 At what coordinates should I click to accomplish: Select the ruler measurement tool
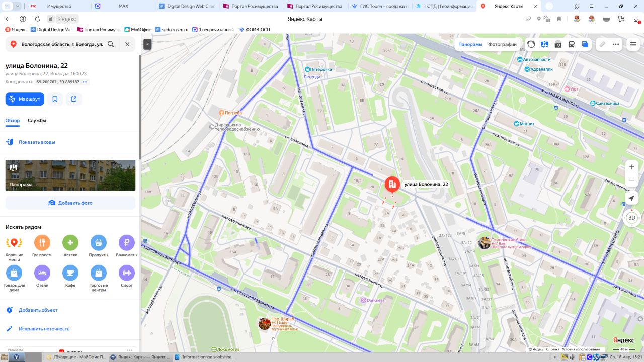[x=602, y=44]
